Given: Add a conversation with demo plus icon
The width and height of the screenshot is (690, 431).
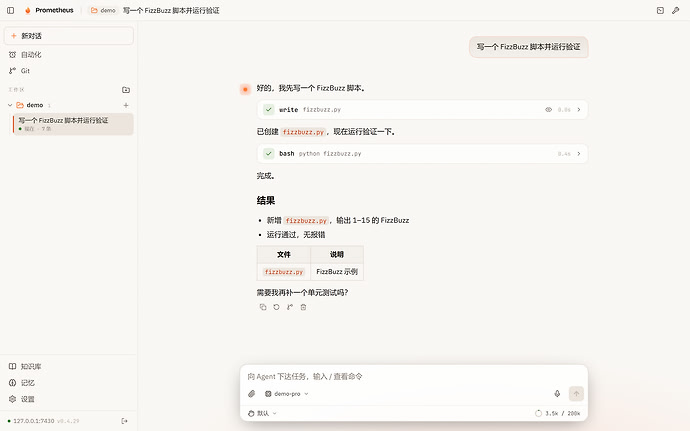Looking at the screenshot, I should coord(126,105).
